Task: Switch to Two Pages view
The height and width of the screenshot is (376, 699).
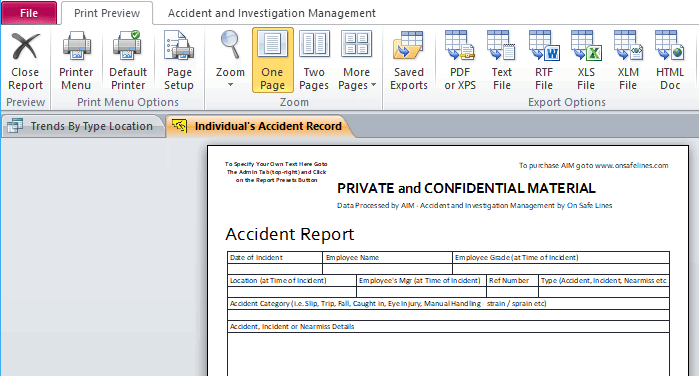Action: pos(314,61)
